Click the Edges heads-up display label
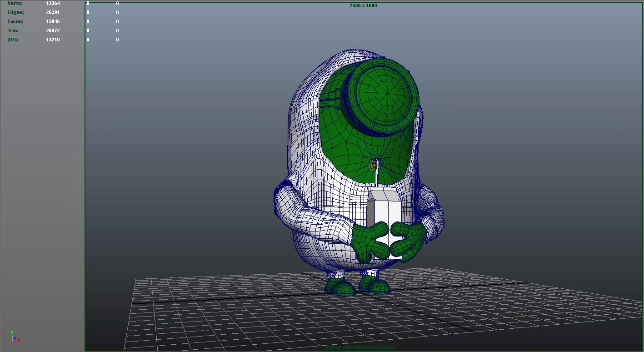Viewport: 644px width, 352px height. pyautogui.click(x=15, y=12)
